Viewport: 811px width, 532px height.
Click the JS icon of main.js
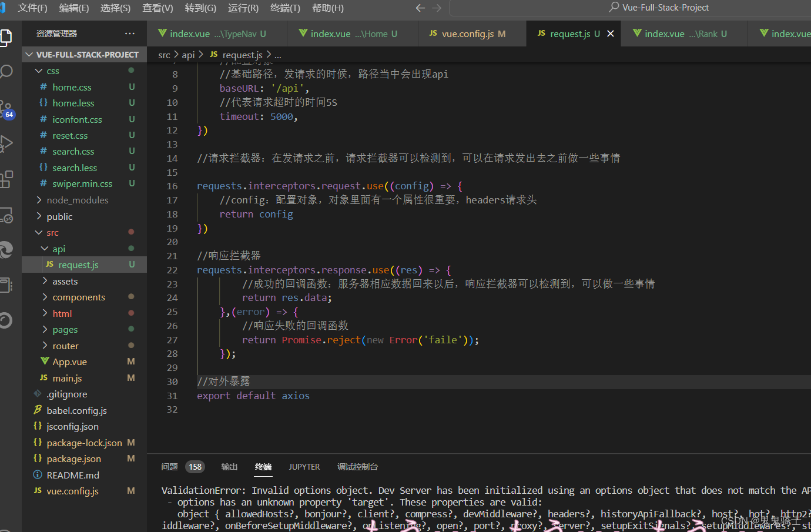(x=43, y=377)
